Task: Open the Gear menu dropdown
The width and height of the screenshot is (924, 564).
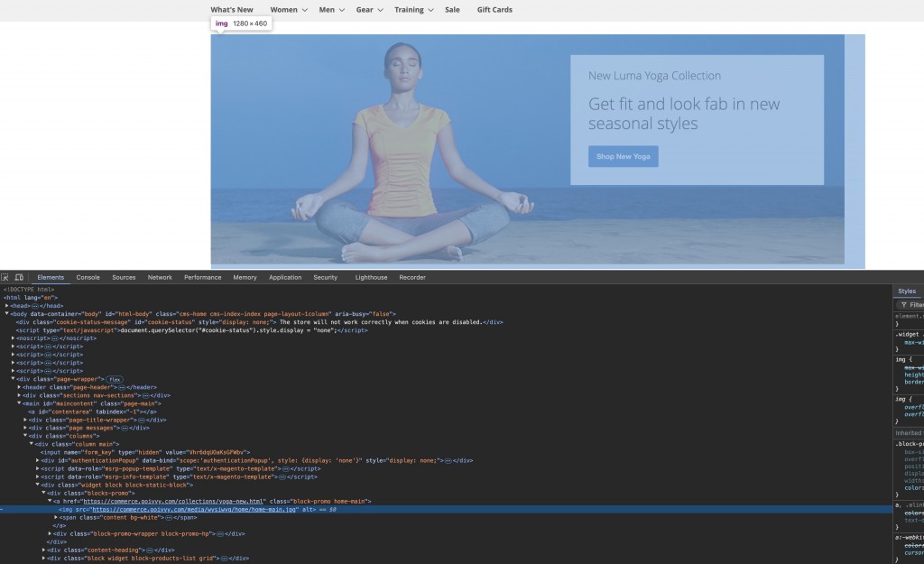Action: point(369,10)
